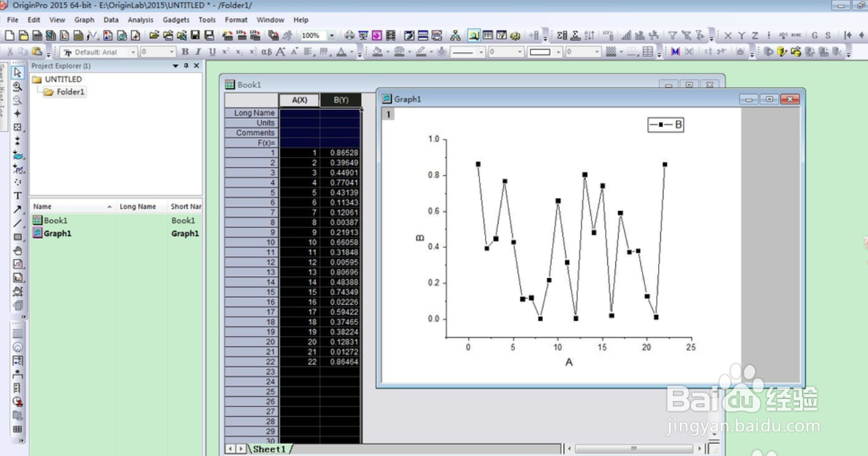Click the blue M mask icon
The width and height of the screenshot is (868, 456).
pos(675,52)
